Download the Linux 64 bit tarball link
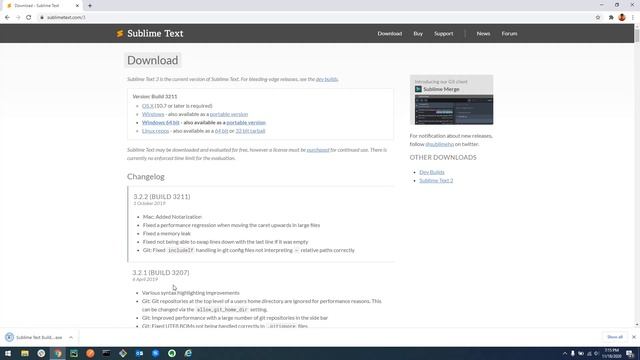 click(x=221, y=131)
